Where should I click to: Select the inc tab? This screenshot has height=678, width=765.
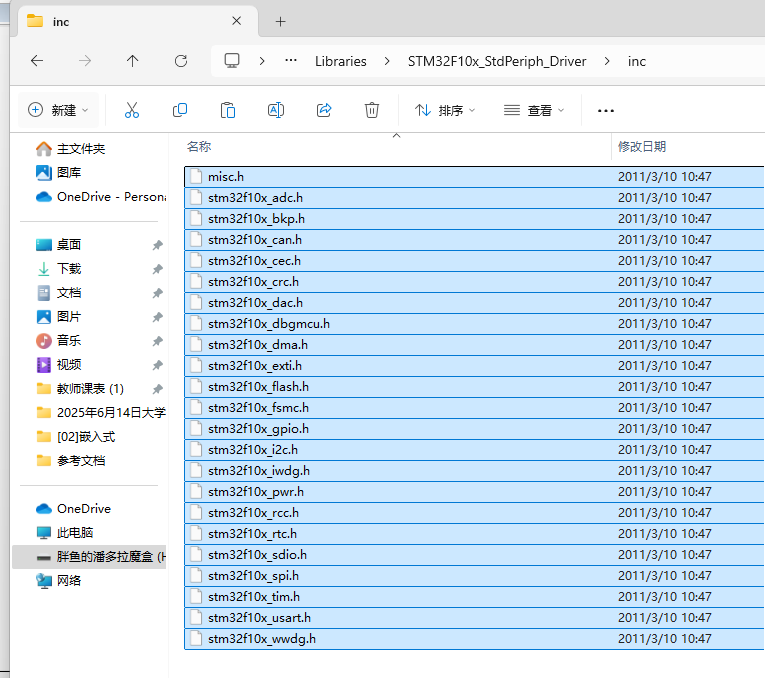138,21
